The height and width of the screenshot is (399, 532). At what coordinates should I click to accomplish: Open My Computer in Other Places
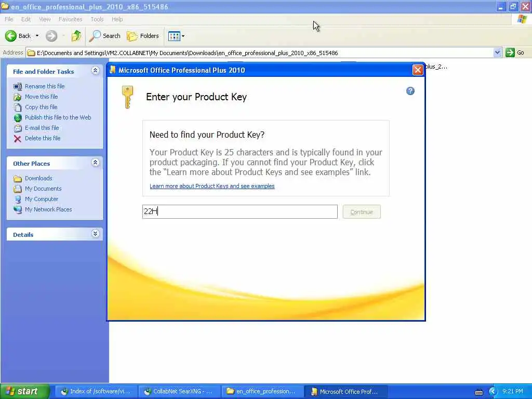click(42, 199)
